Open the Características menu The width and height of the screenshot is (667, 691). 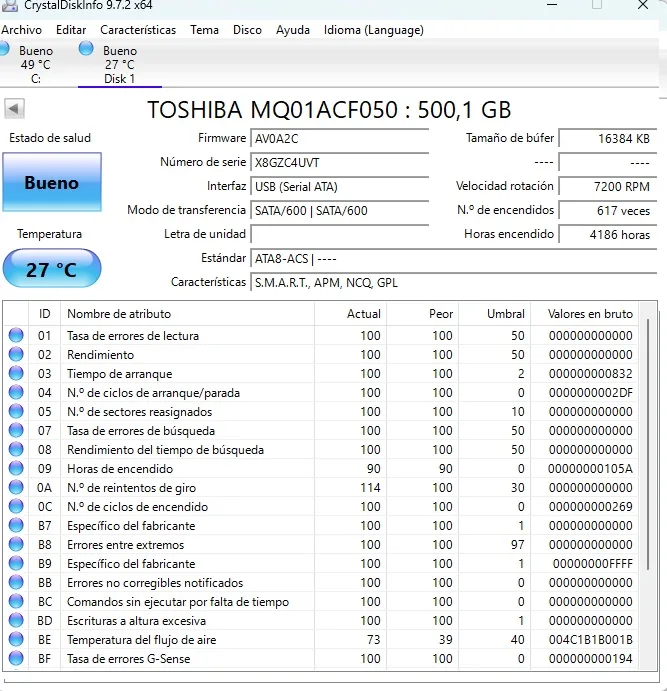pos(138,30)
